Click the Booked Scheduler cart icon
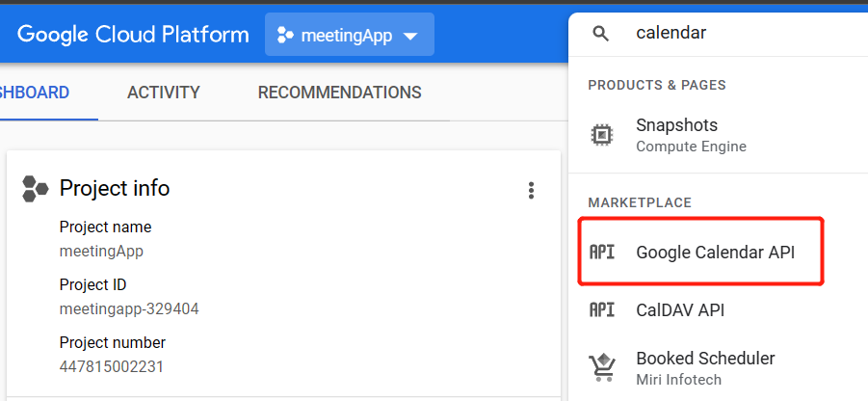 602,367
